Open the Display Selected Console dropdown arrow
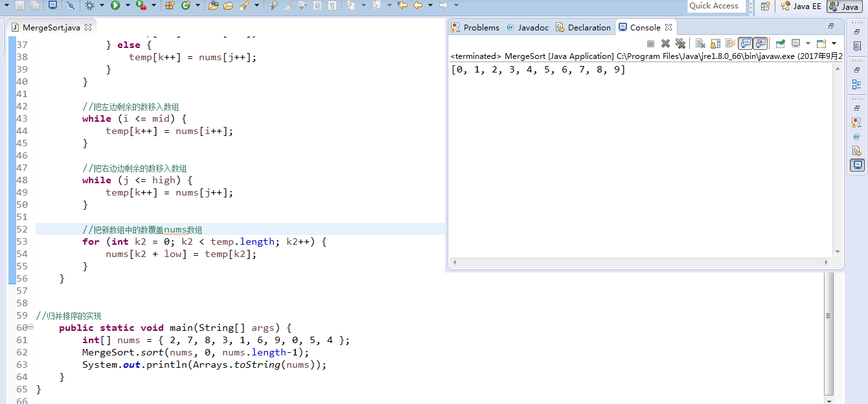This screenshot has width=868, height=404. pyautogui.click(x=808, y=43)
